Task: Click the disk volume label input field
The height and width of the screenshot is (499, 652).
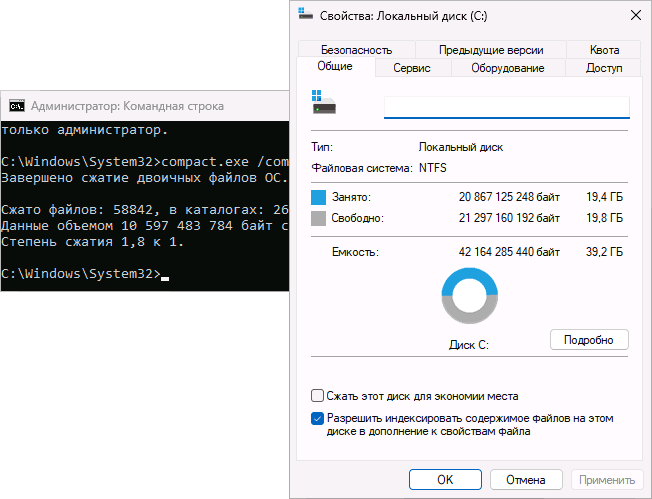Action: click(x=506, y=107)
